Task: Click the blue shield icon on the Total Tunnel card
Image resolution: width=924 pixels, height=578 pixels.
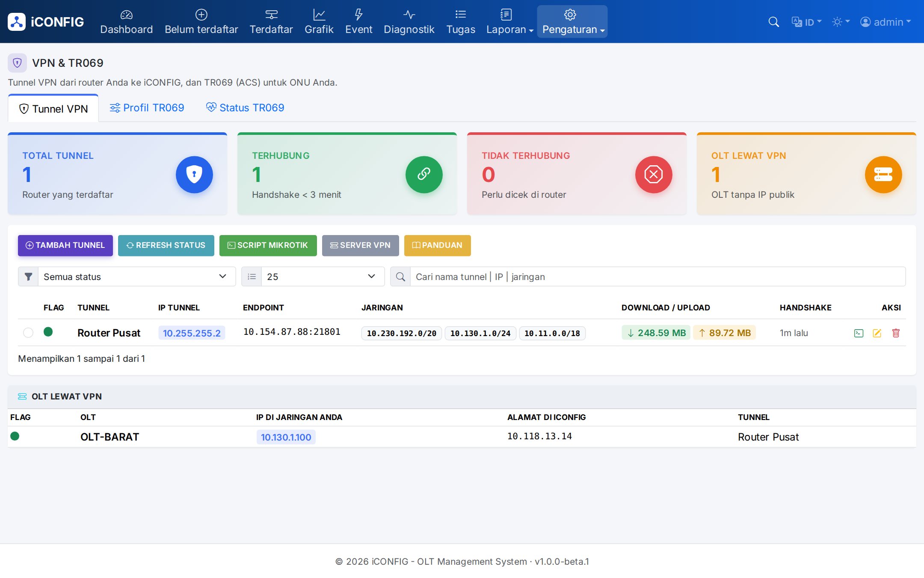Action: click(194, 174)
